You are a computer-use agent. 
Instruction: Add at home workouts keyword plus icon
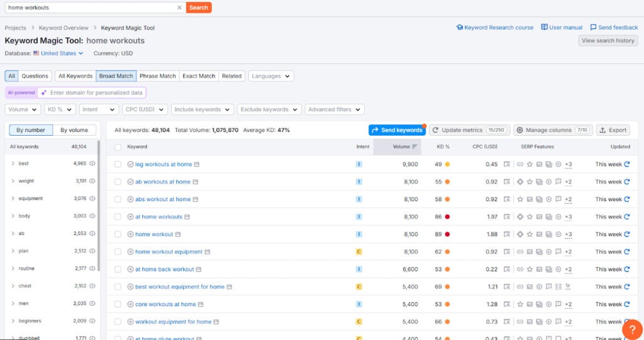[130, 217]
